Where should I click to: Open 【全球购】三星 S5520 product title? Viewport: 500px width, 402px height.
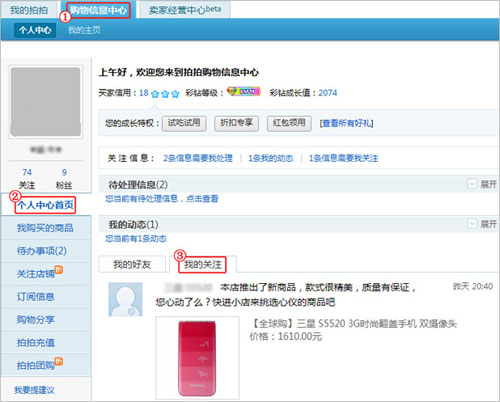tap(353, 324)
